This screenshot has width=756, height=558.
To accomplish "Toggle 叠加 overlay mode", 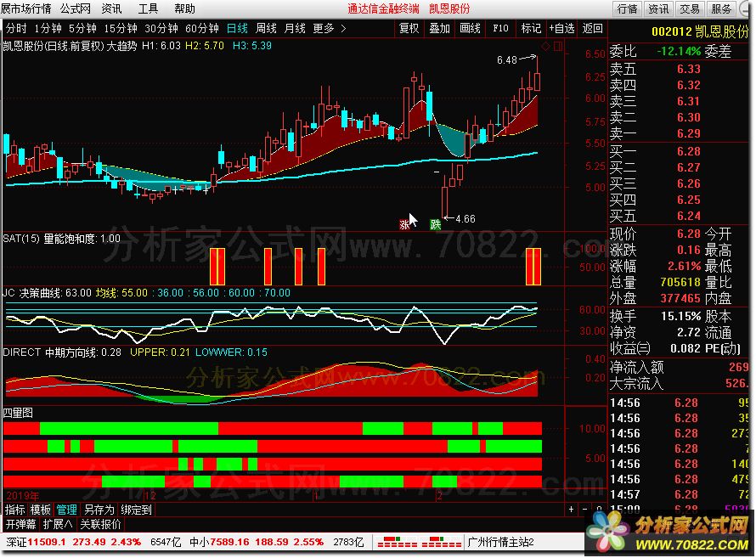I will point(439,27).
